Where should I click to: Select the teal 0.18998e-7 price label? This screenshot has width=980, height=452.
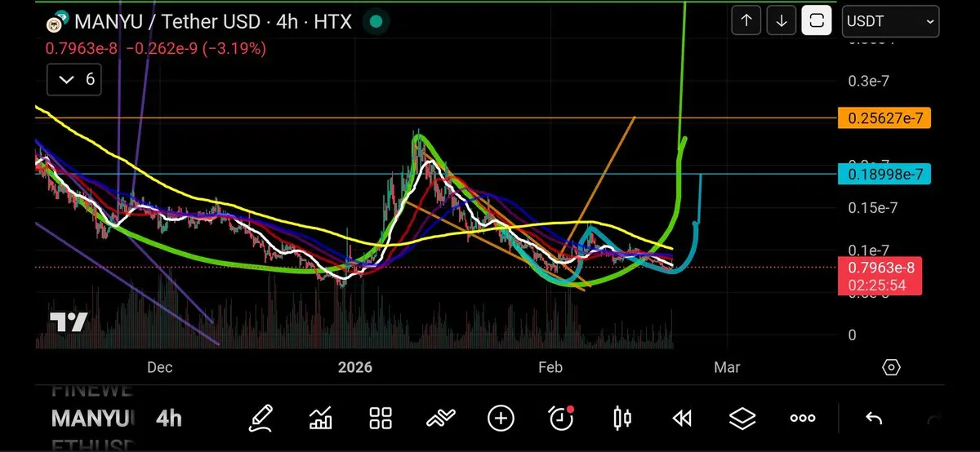click(884, 174)
